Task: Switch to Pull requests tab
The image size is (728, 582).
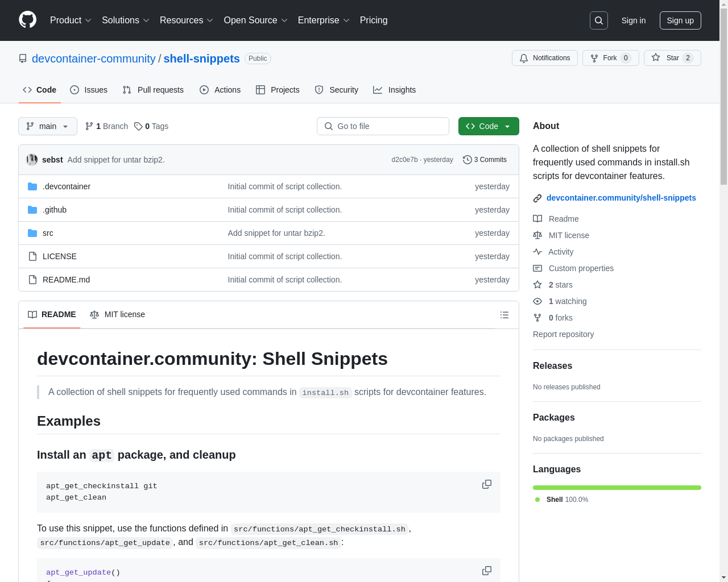Action: (153, 90)
